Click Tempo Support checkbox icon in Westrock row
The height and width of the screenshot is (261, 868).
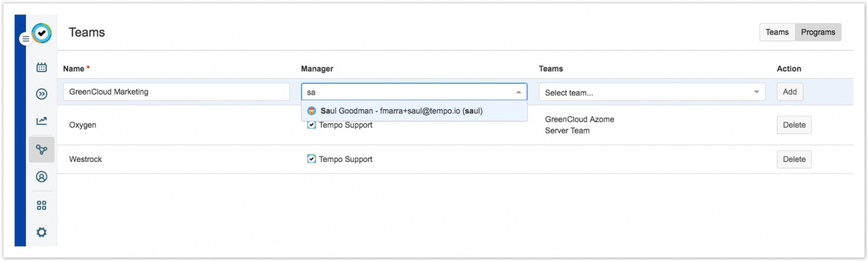312,159
